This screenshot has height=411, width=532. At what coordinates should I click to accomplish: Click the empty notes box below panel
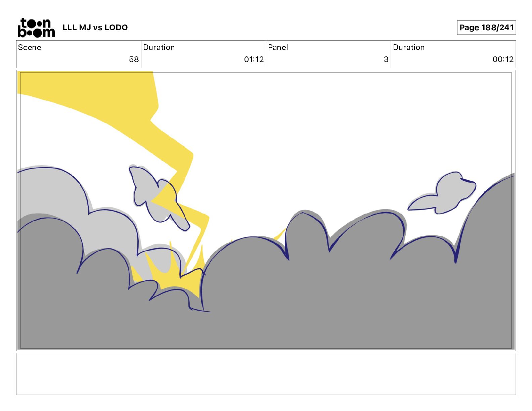(266, 374)
